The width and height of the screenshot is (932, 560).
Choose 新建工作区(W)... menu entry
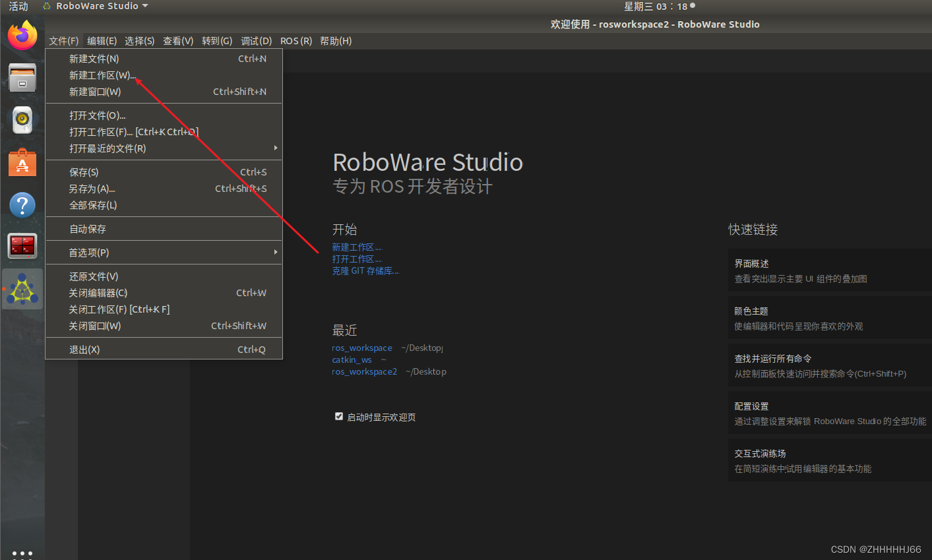(164, 75)
